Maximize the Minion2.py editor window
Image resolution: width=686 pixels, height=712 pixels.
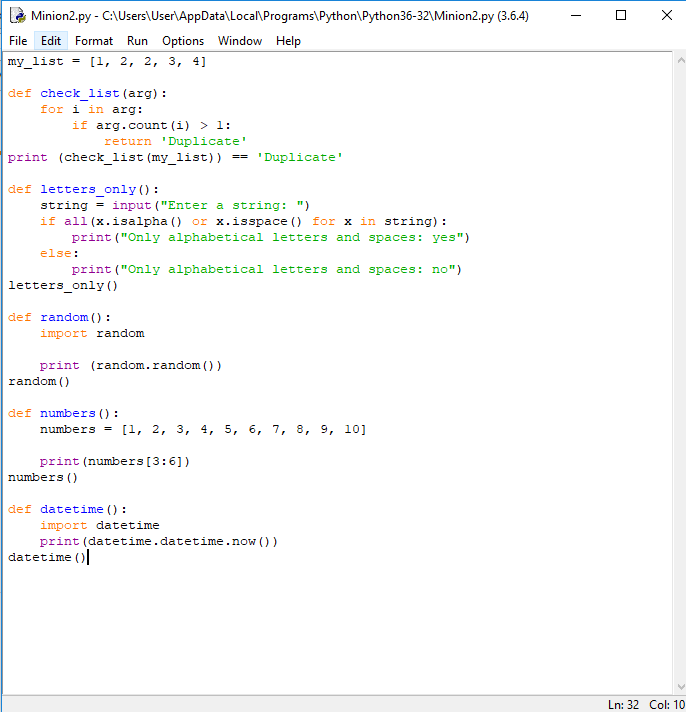pyautogui.click(x=621, y=15)
